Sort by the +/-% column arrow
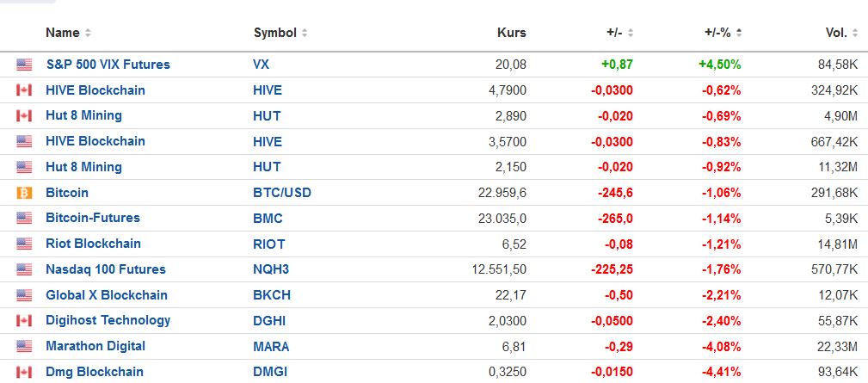 (x=739, y=34)
